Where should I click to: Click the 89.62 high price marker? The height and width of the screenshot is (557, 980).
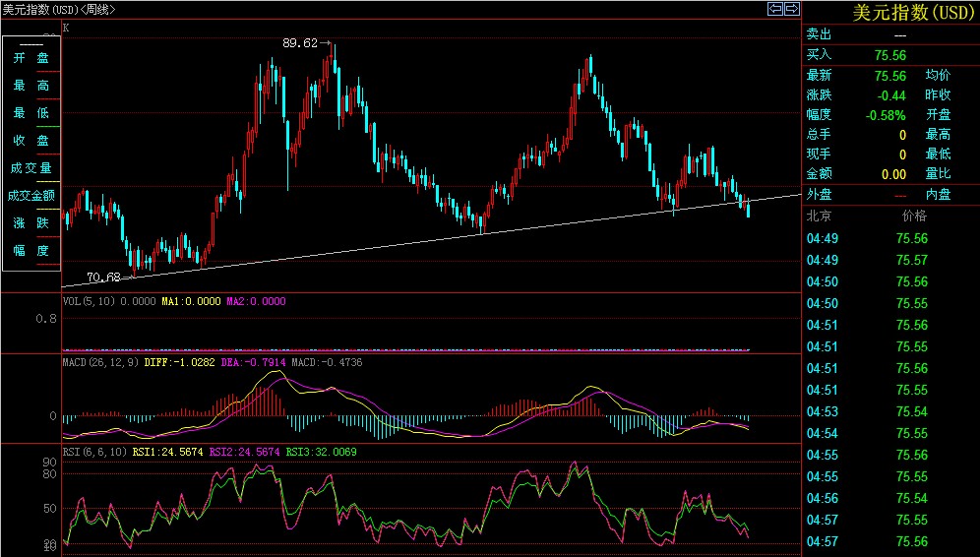click(x=300, y=43)
